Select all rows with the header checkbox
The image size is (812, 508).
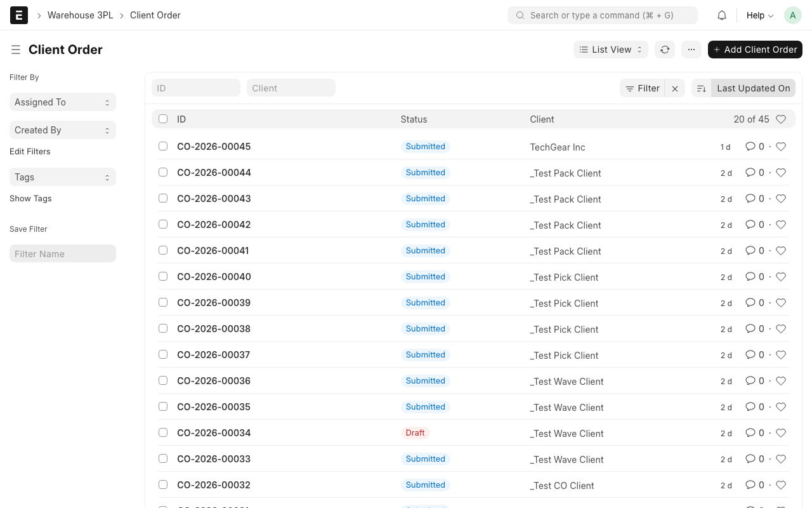pyautogui.click(x=163, y=119)
